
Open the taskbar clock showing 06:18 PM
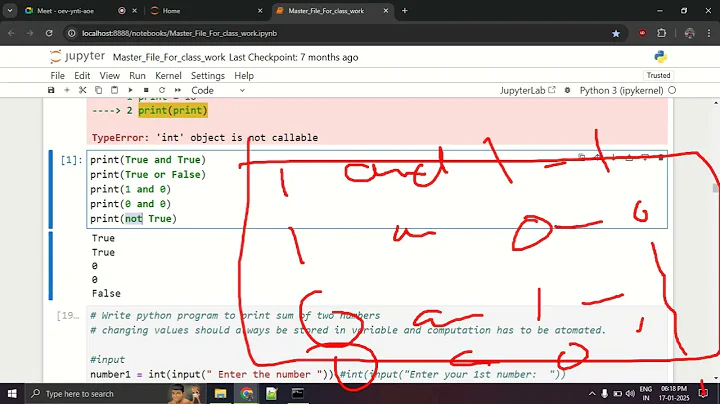[x=674, y=393]
